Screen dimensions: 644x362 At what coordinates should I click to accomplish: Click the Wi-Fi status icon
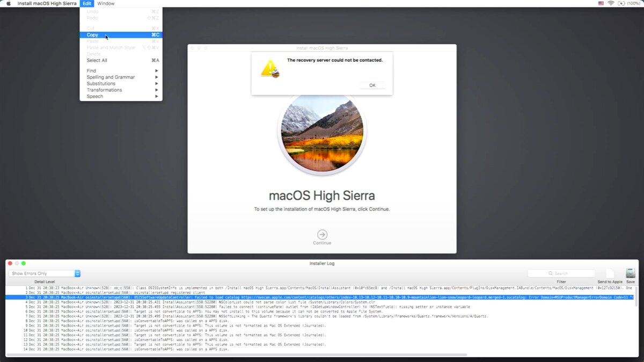coord(611,3)
